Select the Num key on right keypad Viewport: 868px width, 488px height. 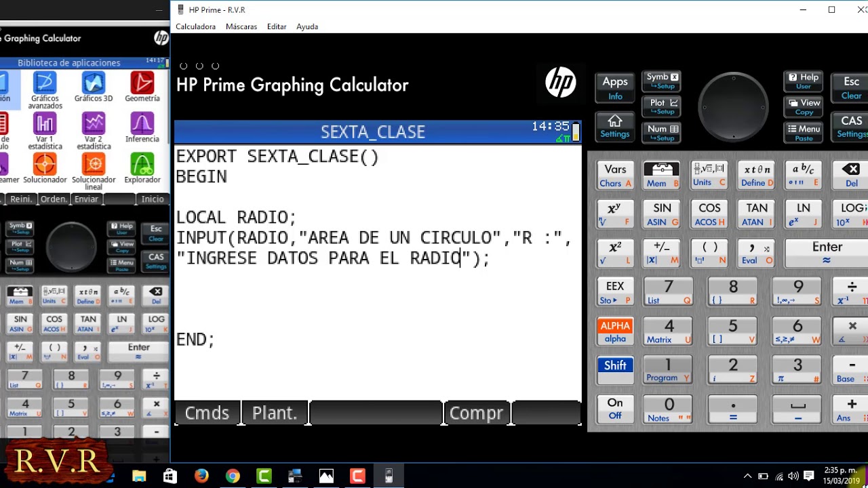662,132
